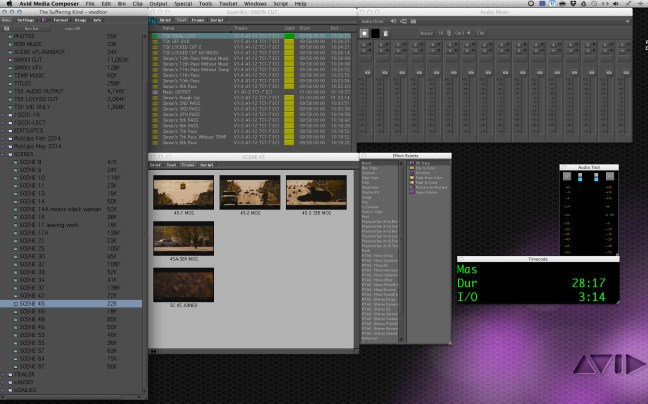
Task: Toggle the white record button in Audio Mixer
Action: tap(364, 33)
